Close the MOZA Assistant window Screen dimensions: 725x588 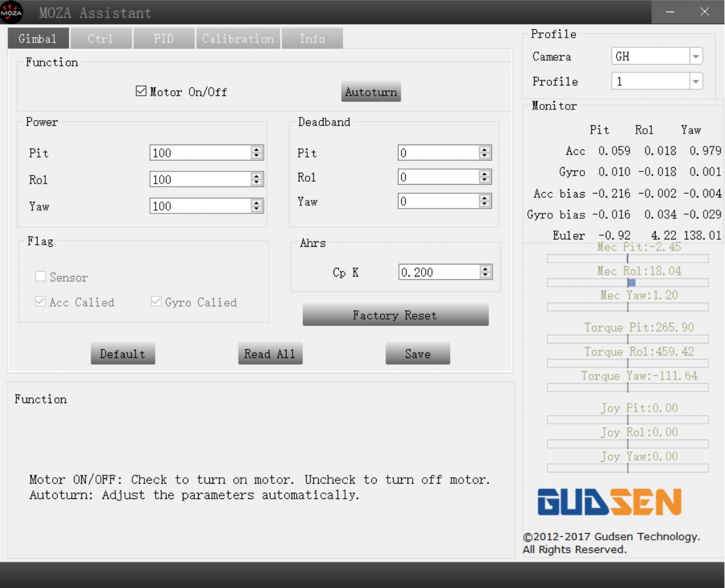(x=705, y=12)
